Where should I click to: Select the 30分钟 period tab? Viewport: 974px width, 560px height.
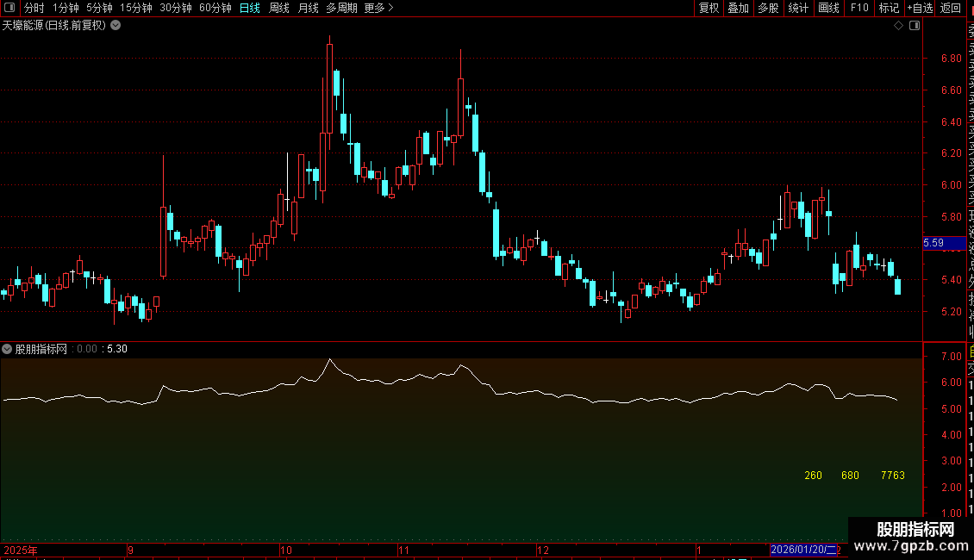click(176, 8)
